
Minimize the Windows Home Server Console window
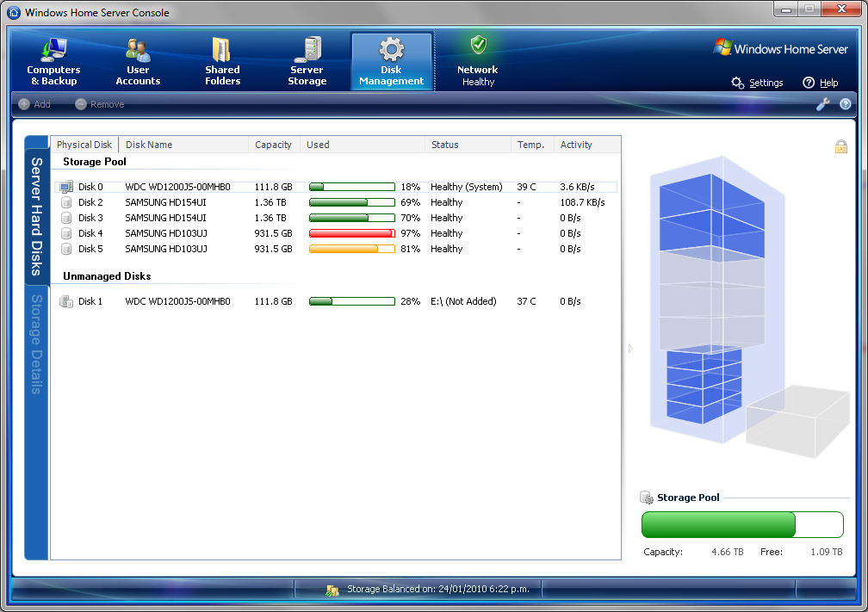coord(785,9)
